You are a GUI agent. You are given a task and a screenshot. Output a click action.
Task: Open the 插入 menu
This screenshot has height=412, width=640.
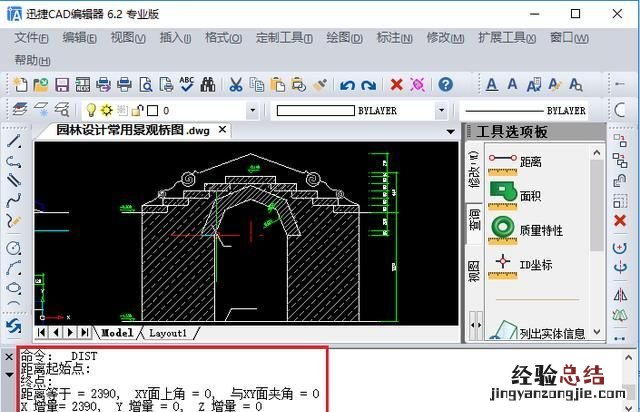[175, 38]
